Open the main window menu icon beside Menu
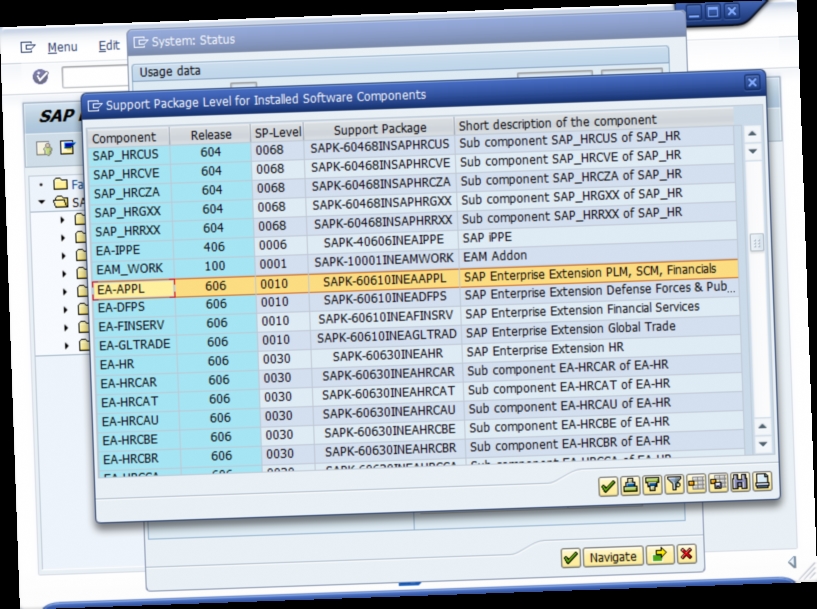Screen dimensions: 817x609 coord(28,47)
